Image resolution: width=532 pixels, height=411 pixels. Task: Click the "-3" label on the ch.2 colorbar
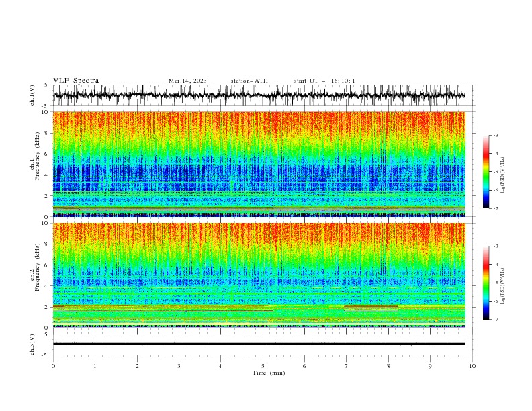click(x=496, y=246)
